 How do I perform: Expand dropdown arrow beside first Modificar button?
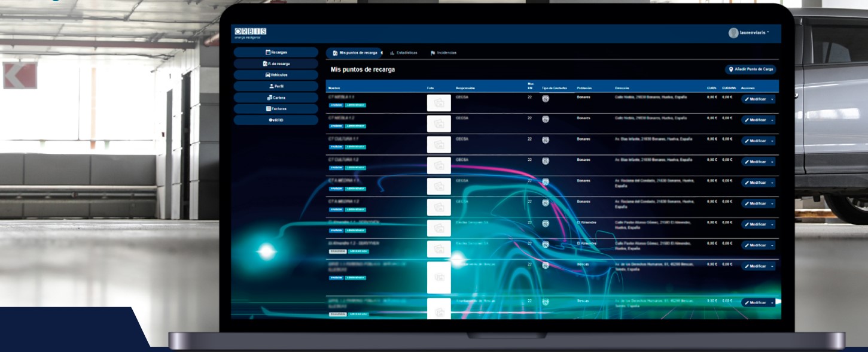click(x=772, y=99)
